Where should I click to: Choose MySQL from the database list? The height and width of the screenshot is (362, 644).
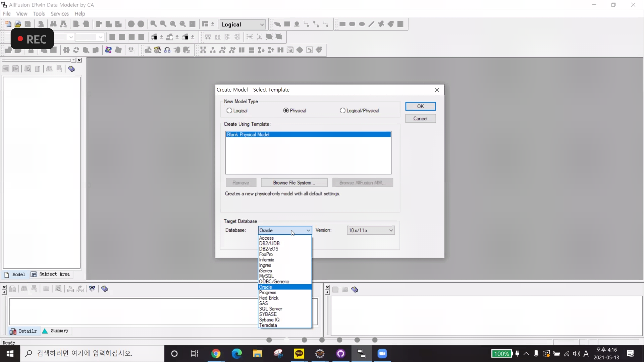285,276
